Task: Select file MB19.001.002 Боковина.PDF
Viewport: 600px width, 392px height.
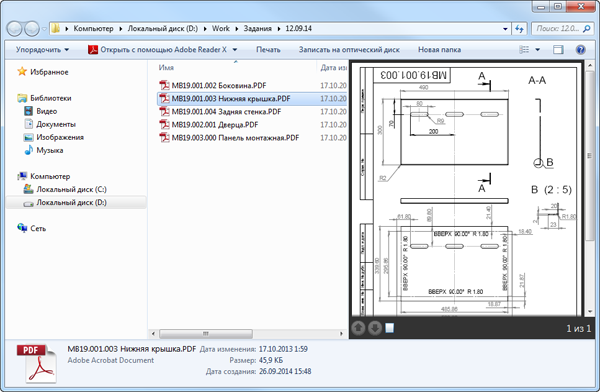Action: point(218,85)
